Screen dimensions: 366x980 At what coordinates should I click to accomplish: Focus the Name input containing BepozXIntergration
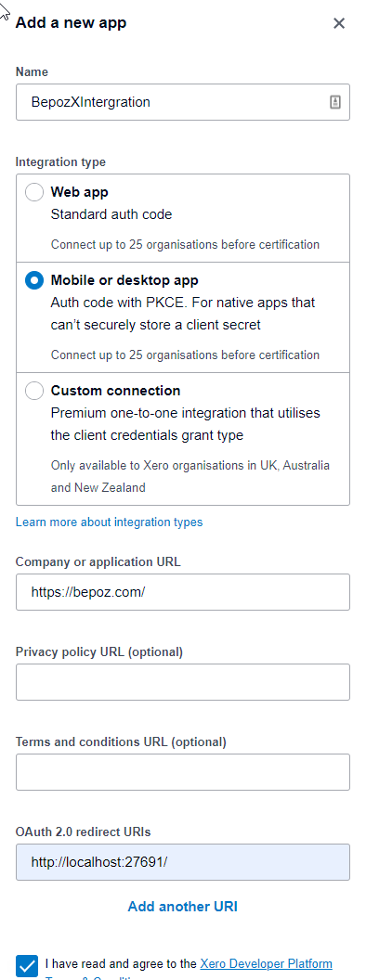click(183, 102)
